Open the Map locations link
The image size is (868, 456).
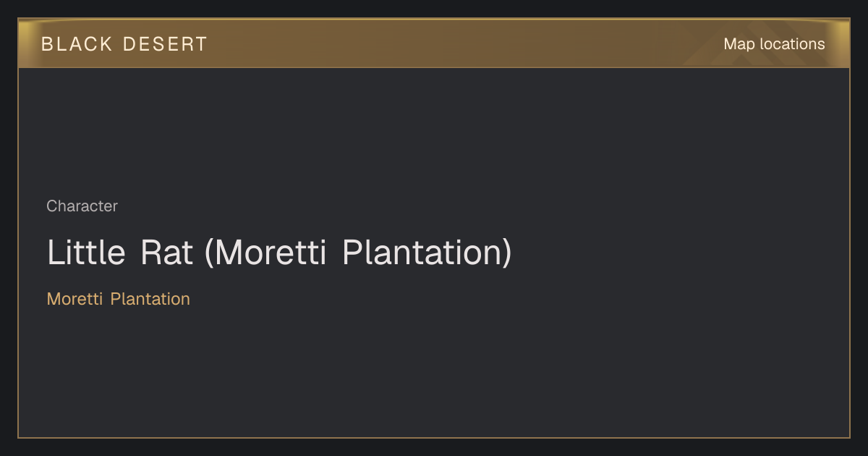774,44
